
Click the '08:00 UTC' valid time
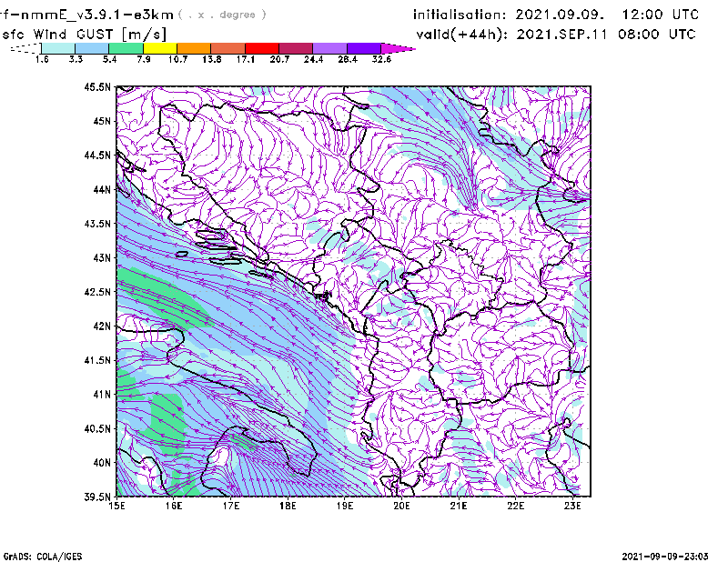[x=656, y=35]
